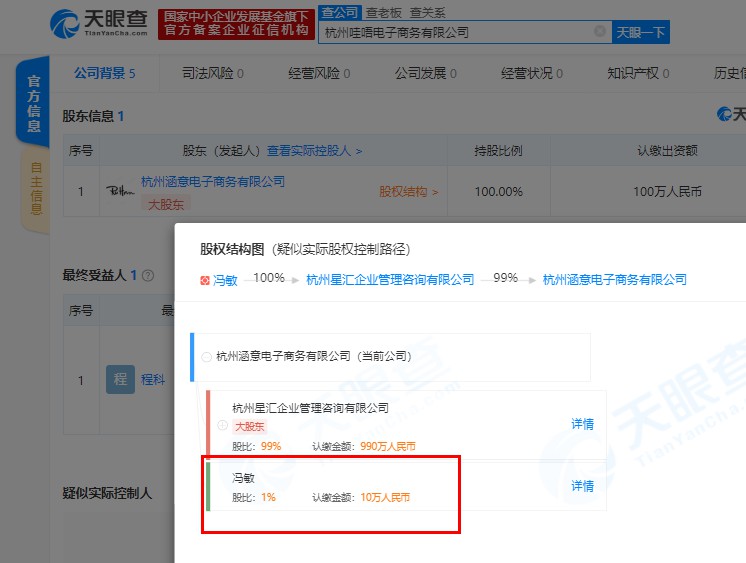This screenshot has height=563, width=746.
Task: Collapse the 杭州涵意电子商务有限公司 (当前公司) node
Action: [206, 357]
